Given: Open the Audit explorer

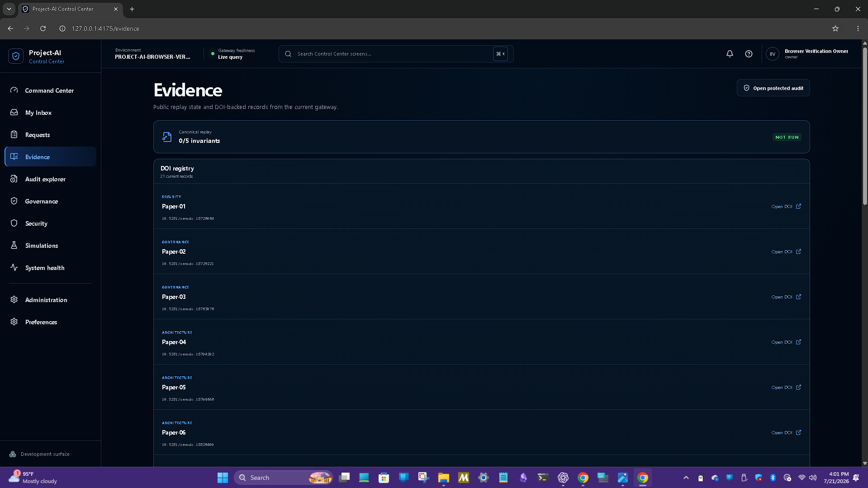Looking at the screenshot, I should click(x=50, y=179).
